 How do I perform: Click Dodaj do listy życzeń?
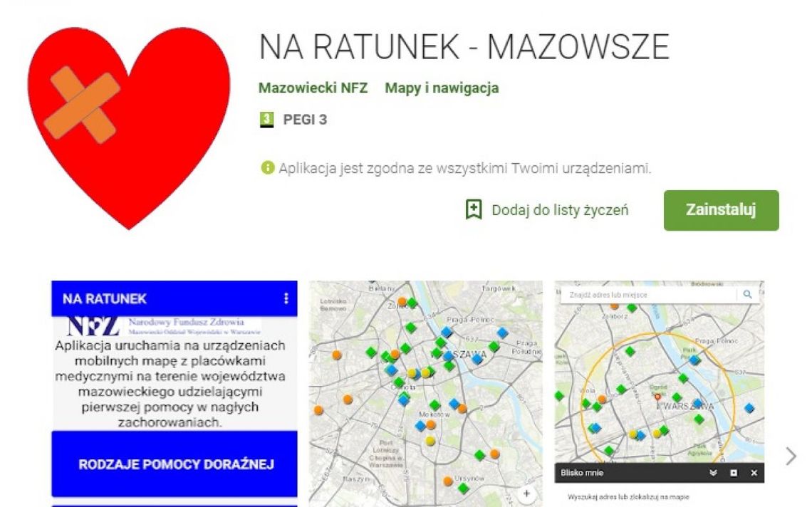click(x=560, y=209)
